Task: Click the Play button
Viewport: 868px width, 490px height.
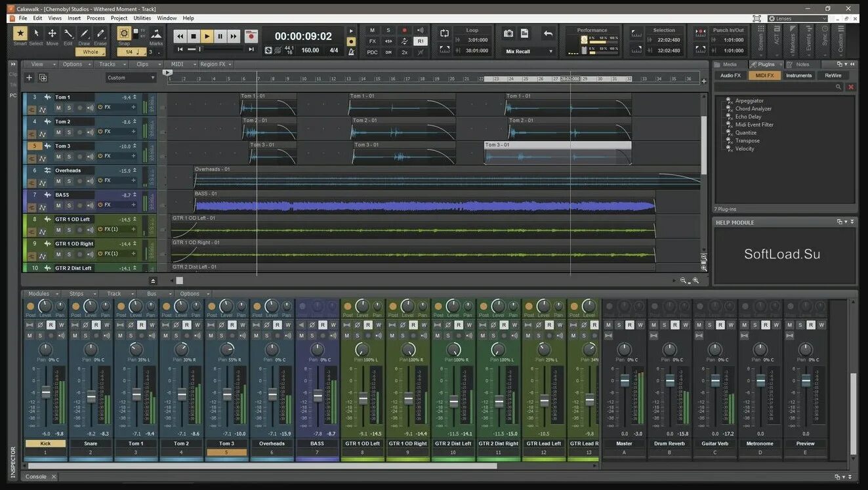Action: (207, 37)
